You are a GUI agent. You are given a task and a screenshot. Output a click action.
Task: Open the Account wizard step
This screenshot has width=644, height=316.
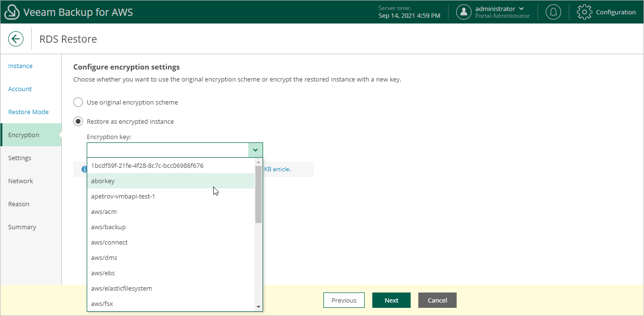point(20,89)
